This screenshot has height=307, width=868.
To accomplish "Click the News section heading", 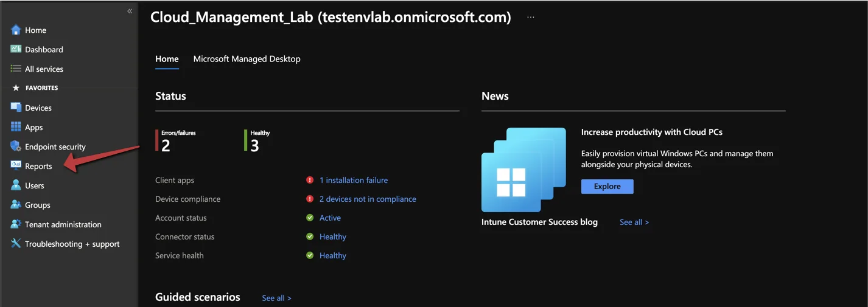I will (495, 96).
